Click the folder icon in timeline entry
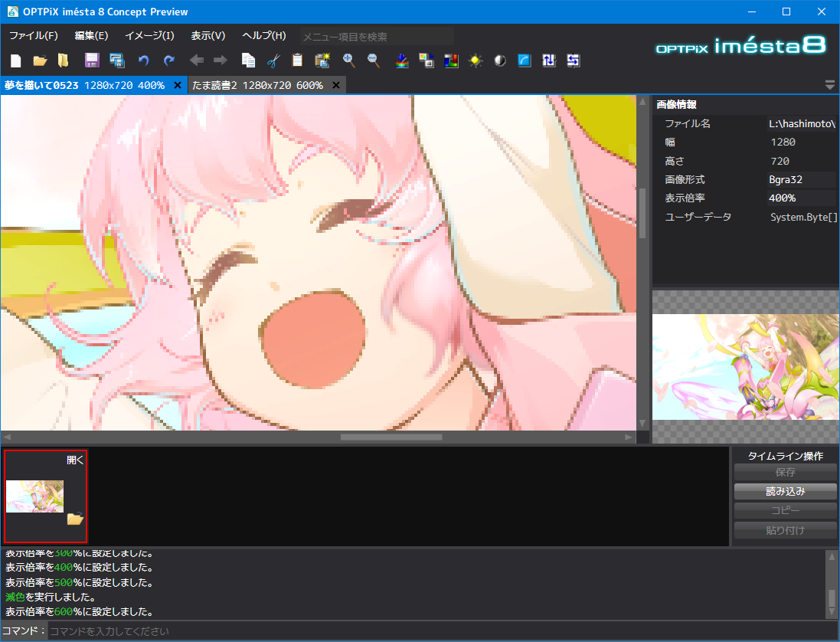840x642 pixels. [75, 519]
